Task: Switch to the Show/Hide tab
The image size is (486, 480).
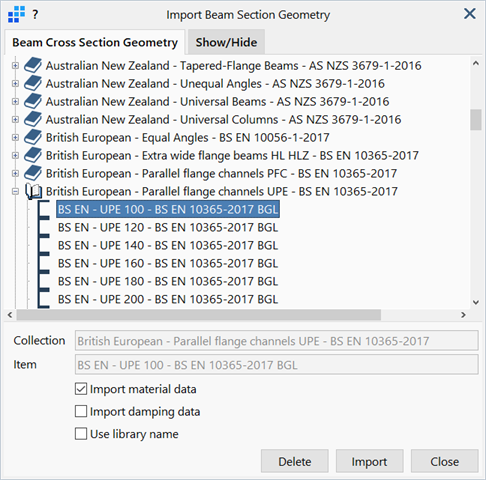Action: click(x=226, y=42)
